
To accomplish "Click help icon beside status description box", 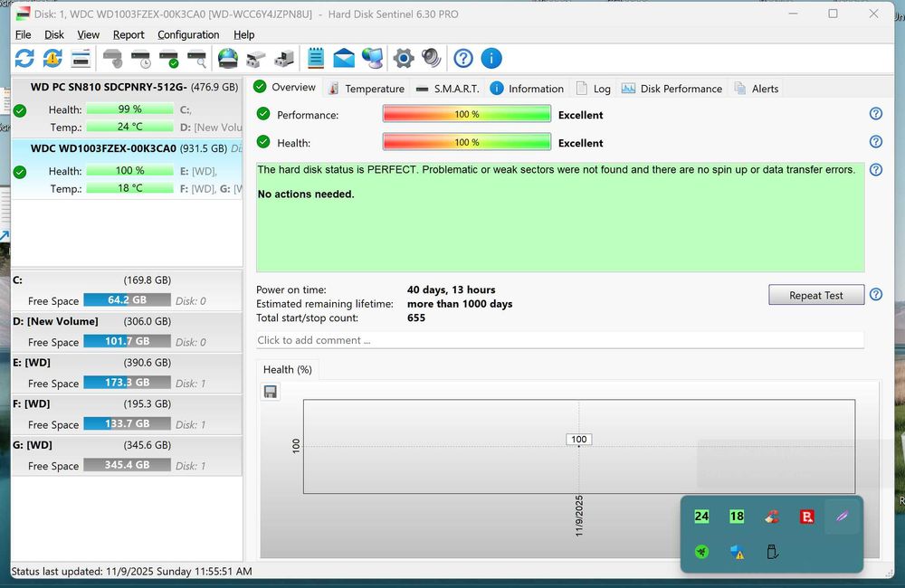I will [875, 170].
